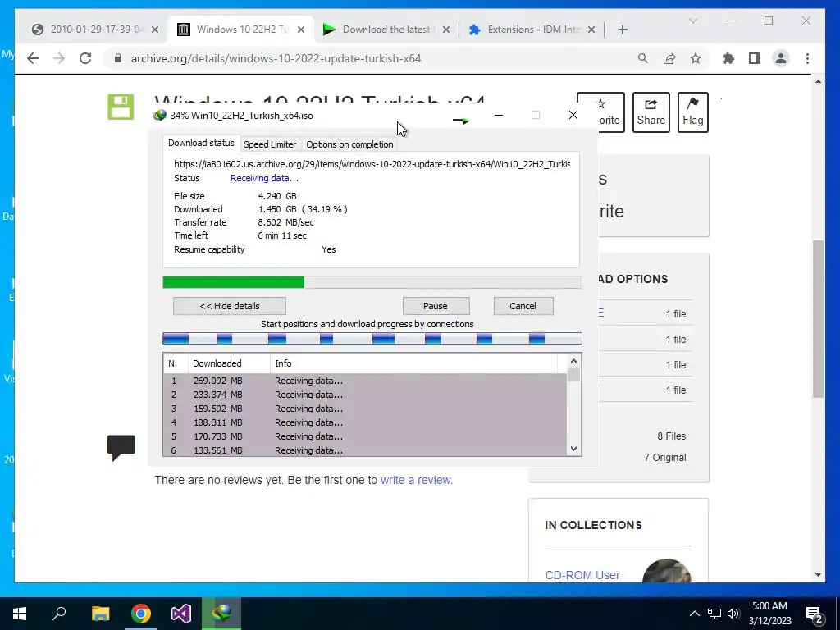This screenshot has width=840, height=630.
Task: Click the Chrome forward arrow
Action: click(x=59, y=58)
